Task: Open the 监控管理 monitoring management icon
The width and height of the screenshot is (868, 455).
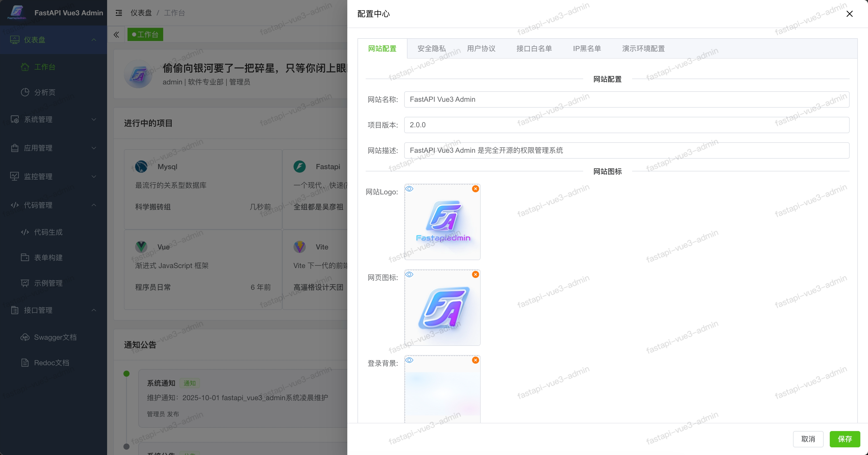Action: pyautogui.click(x=15, y=176)
